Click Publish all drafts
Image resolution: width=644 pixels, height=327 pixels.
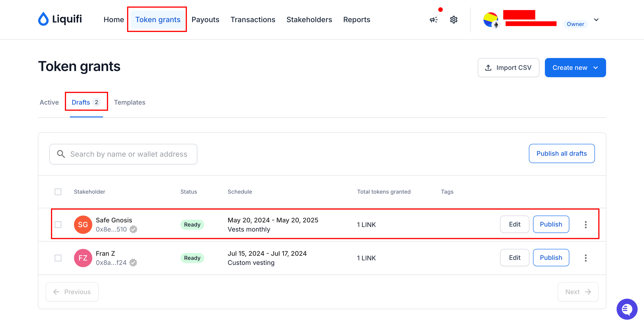click(x=562, y=153)
